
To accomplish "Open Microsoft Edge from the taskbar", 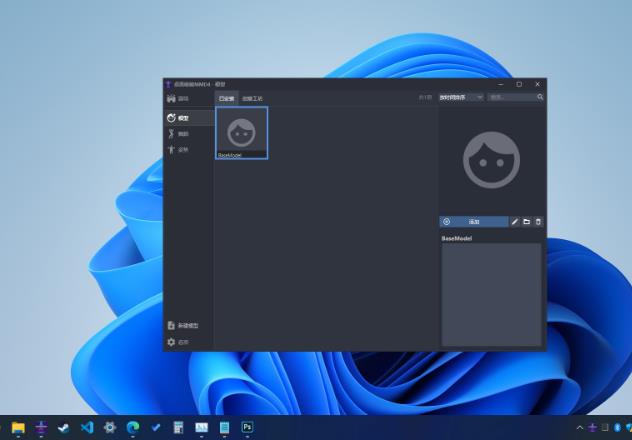I will point(133,427).
